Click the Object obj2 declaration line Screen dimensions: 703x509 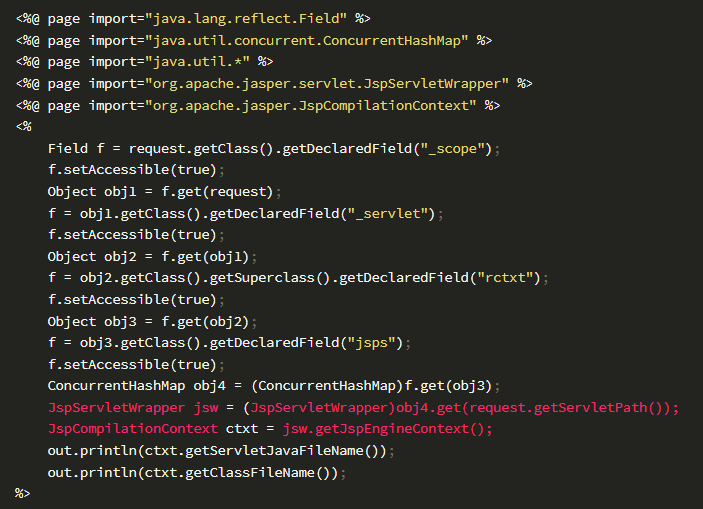pyautogui.click(x=152, y=257)
